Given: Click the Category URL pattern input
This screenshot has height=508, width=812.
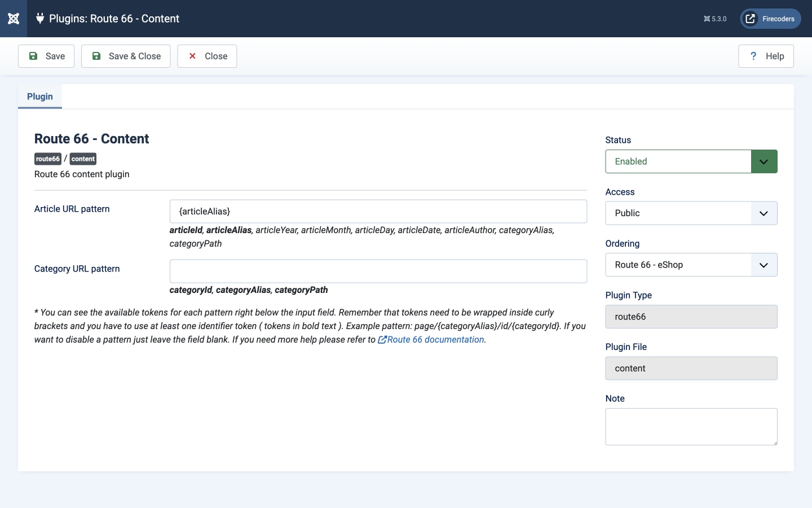Looking at the screenshot, I should [x=378, y=271].
